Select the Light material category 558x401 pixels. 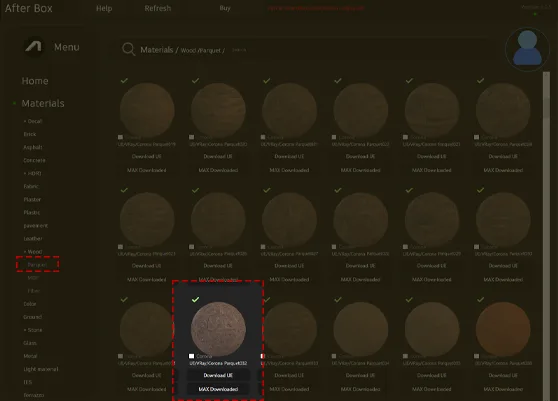coord(41,369)
